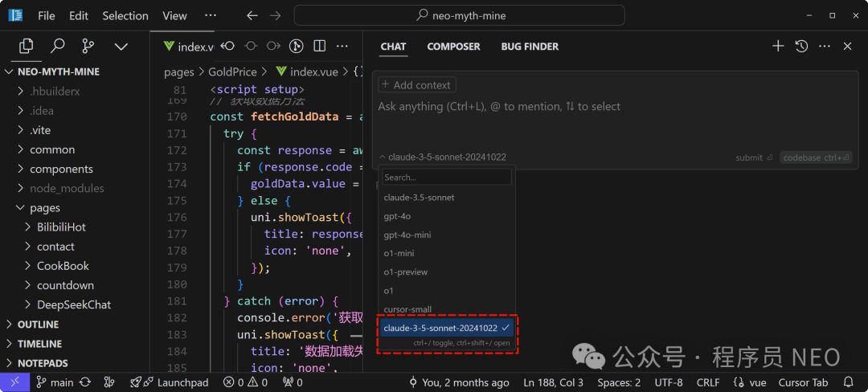
Task: Select gpt-4o model option
Action: pos(398,216)
